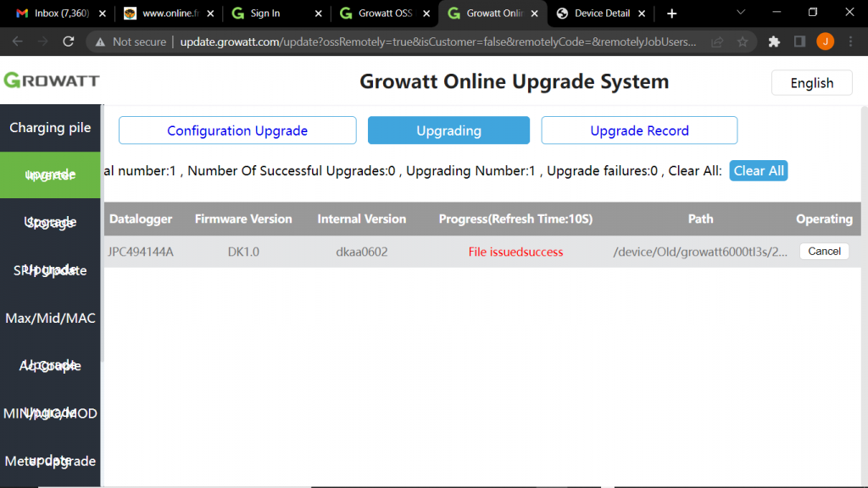The height and width of the screenshot is (488, 868).
Task: Go back using the browser back arrow
Action: (x=18, y=42)
